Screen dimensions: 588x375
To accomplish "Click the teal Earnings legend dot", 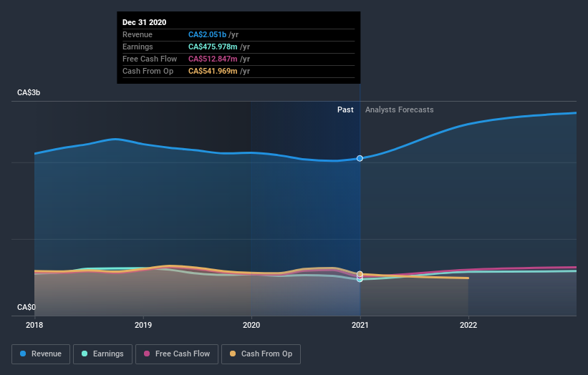I will [85, 354].
